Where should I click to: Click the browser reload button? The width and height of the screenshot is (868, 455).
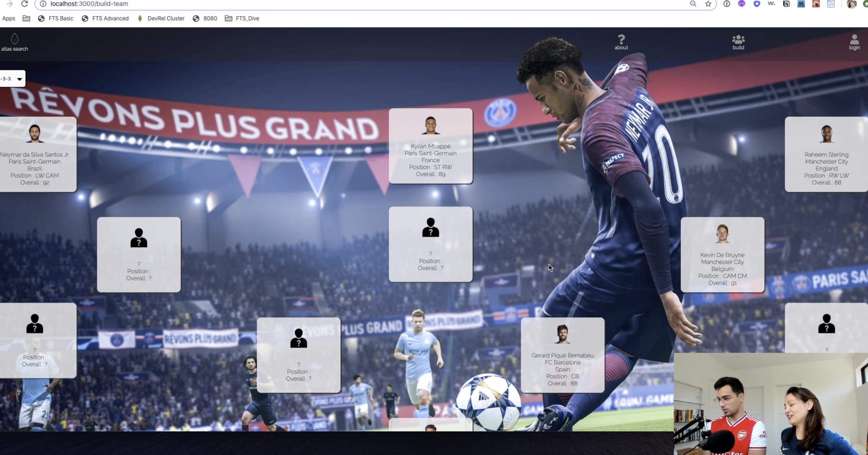click(24, 4)
